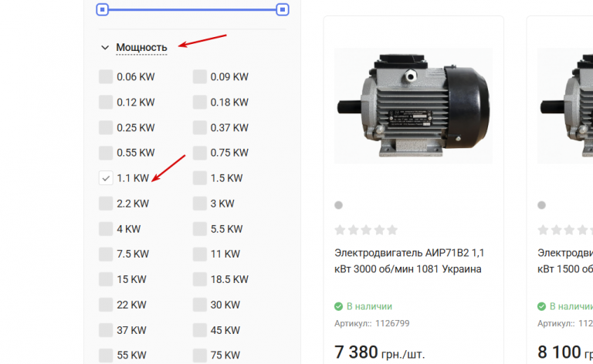
Task: Check the 0.09 KW power filter
Action: [x=200, y=76]
